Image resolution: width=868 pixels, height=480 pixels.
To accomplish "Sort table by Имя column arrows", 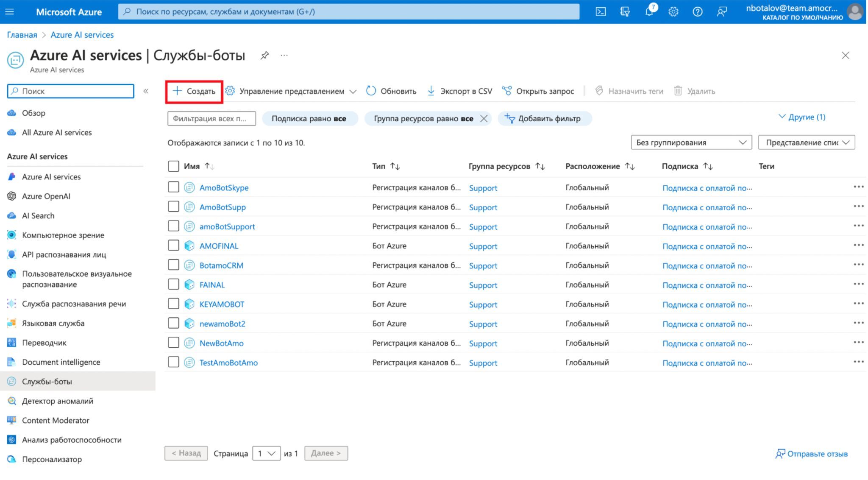I will [x=209, y=166].
